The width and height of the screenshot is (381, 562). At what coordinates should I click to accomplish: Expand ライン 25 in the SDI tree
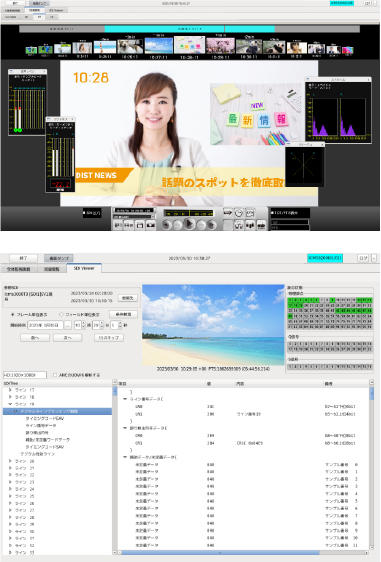pos(10,496)
